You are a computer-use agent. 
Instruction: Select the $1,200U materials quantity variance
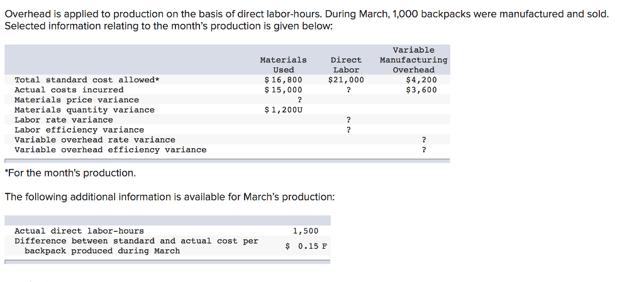(284, 110)
